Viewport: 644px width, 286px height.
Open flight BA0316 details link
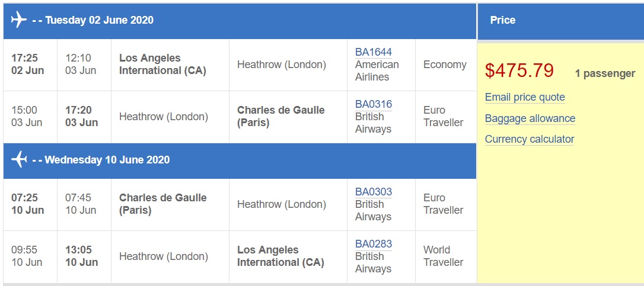(373, 104)
